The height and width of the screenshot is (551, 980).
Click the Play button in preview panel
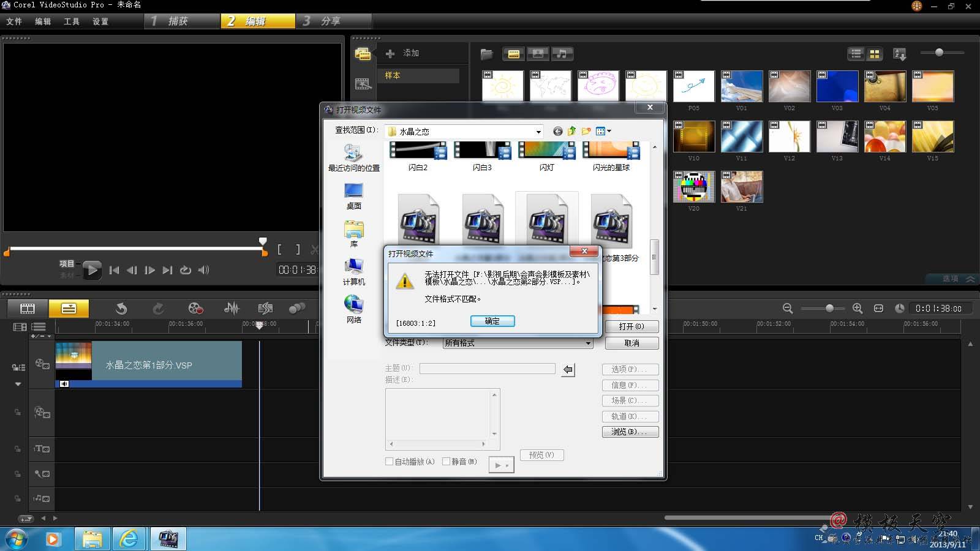tap(92, 269)
